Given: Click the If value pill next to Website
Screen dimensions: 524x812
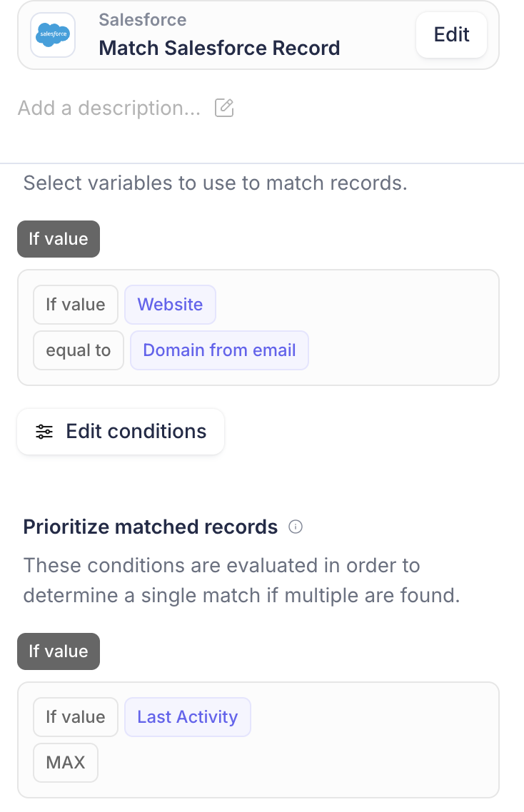Looking at the screenshot, I should coord(76,305).
